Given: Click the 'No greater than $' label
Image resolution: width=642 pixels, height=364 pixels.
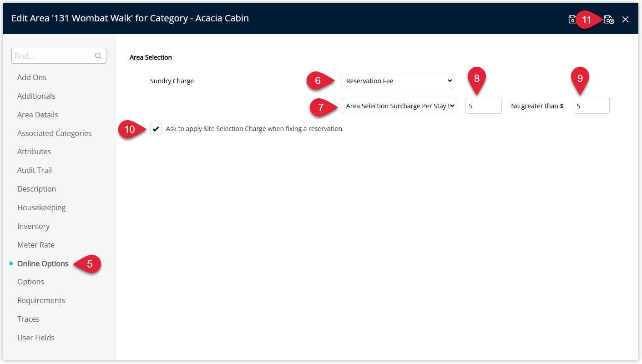Looking at the screenshot, I should click(x=537, y=106).
